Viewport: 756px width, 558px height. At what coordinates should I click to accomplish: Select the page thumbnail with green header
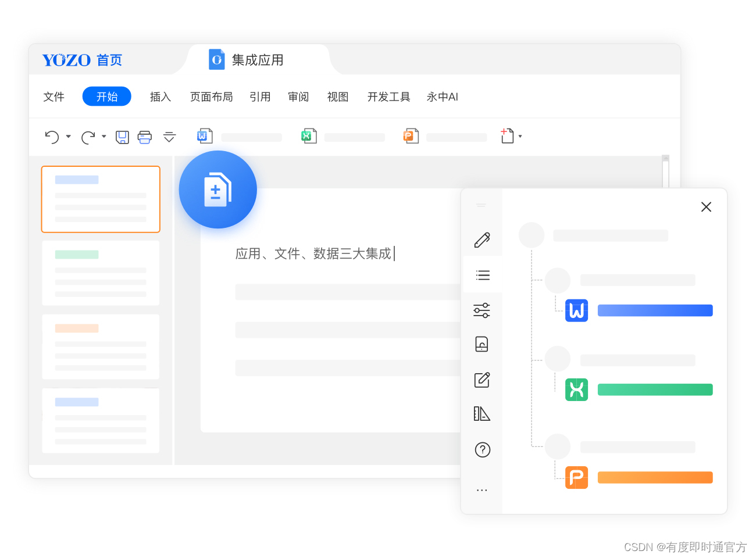(101, 273)
